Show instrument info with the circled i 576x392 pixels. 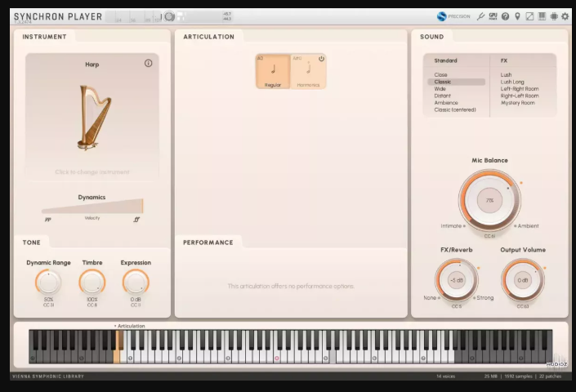click(x=148, y=64)
